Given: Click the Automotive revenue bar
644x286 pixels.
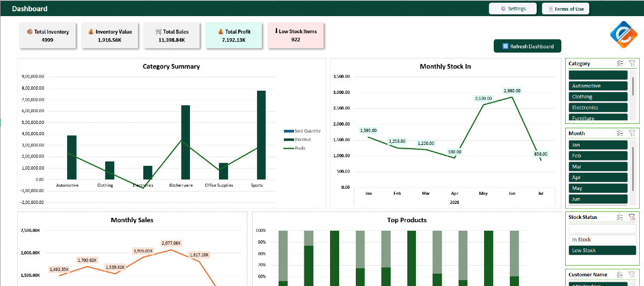Looking at the screenshot, I should pyautogui.click(x=72, y=157).
